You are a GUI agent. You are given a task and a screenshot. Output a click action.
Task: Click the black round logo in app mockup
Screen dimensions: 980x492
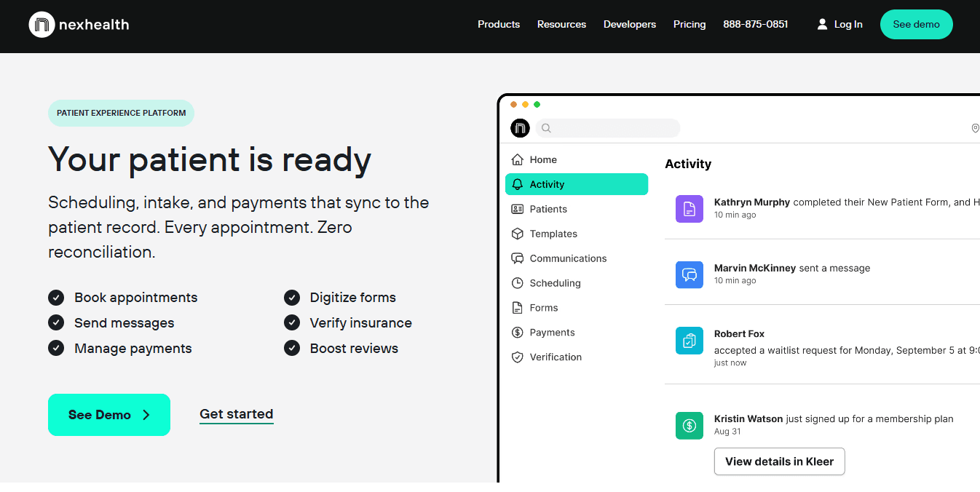tap(520, 128)
